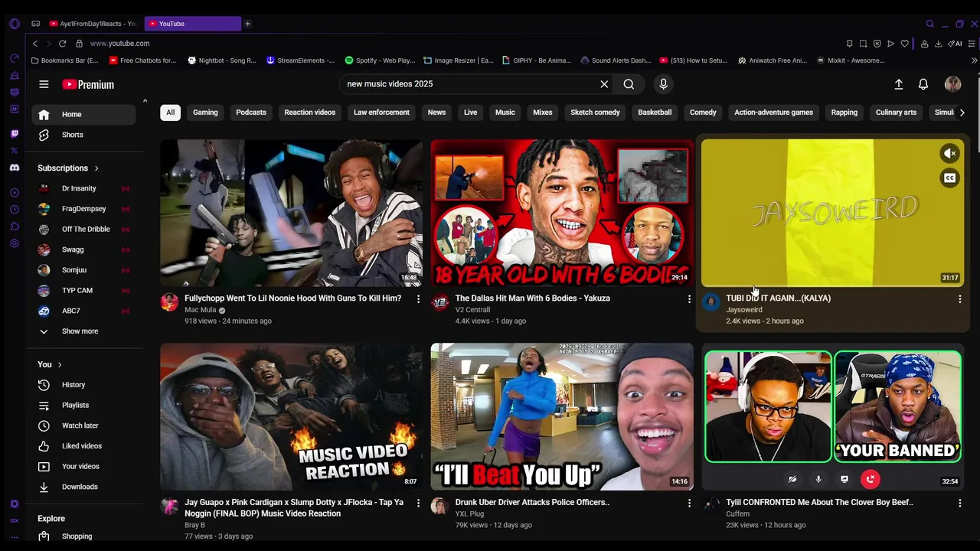
Task: Open Nightbot Song Requests bookmark
Action: [222, 60]
